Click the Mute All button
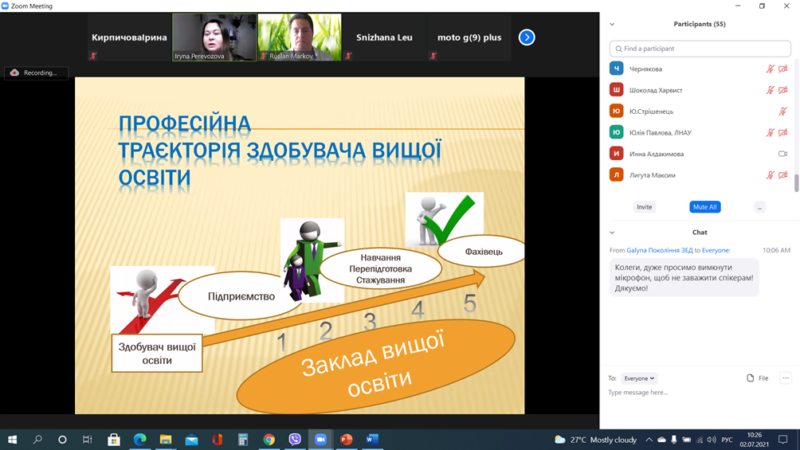This screenshot has height=450, width=800. [x=705, y=207]
